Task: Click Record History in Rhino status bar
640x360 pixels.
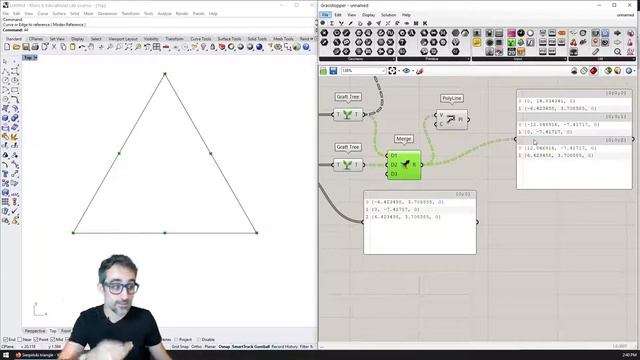Action: tap(284, 347)
